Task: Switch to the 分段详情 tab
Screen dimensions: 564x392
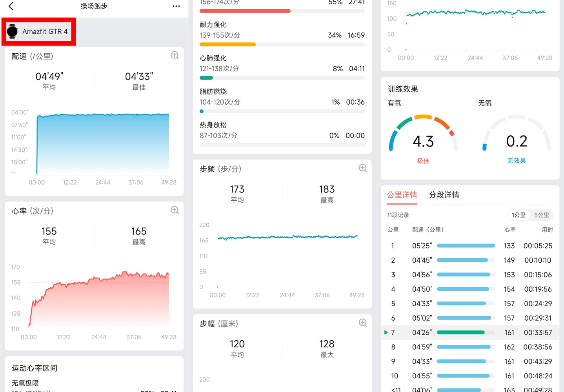Action: click(x=444, y=195)
